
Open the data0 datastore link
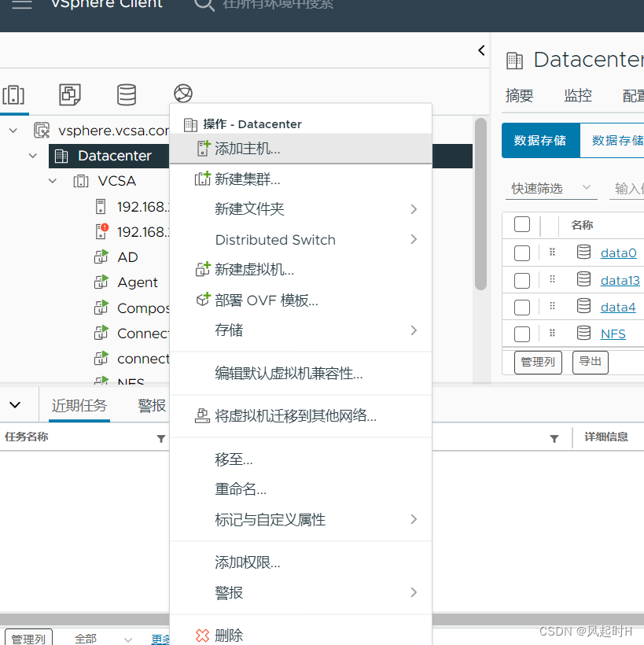pos(619,253)
